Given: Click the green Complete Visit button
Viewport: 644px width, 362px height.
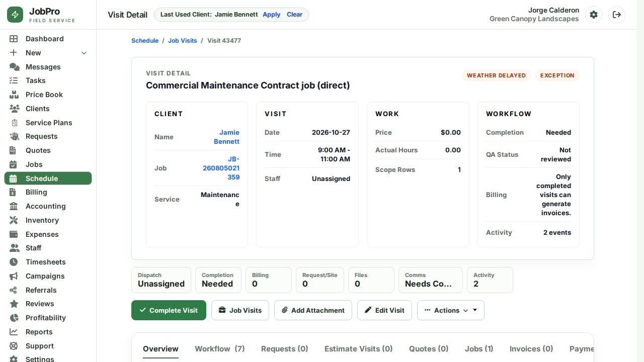Looking at the screenshot, I should click(169, 310).
